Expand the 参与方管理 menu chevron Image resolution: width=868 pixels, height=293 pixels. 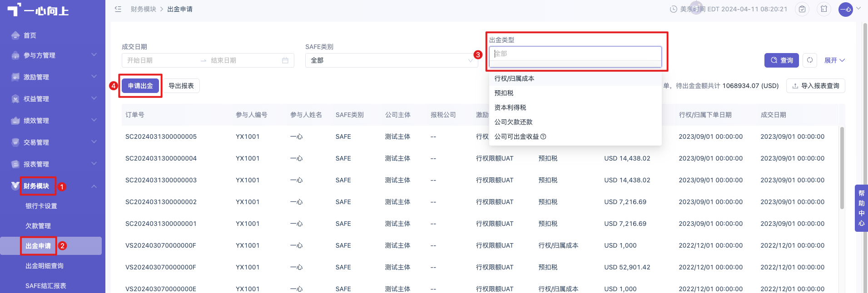[x=94, y=55]
